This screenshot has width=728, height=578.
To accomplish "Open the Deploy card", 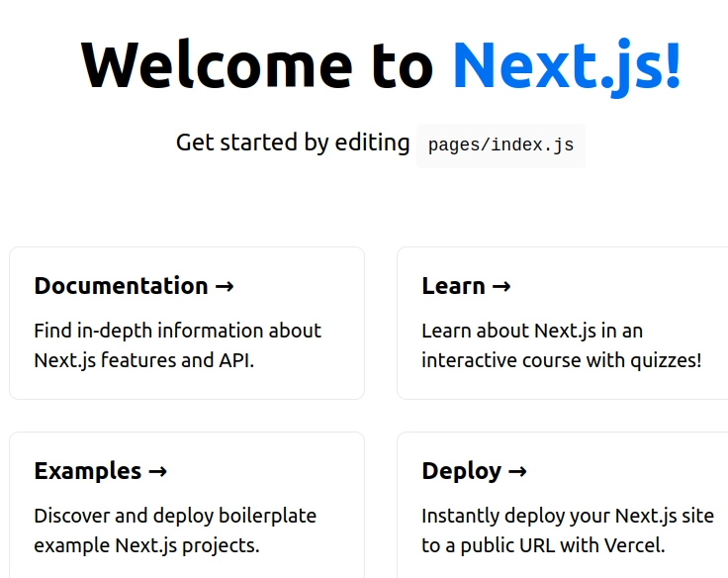I will click(x=562, y=505).
